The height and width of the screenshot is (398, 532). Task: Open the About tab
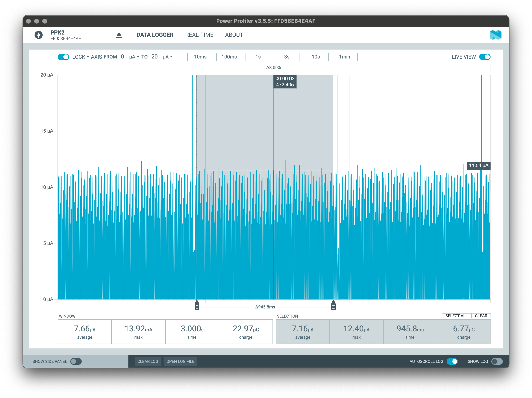[234, 35]
